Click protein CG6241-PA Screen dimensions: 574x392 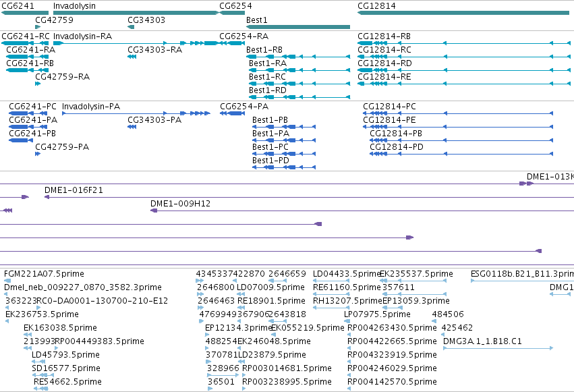[x=33, y=120]
